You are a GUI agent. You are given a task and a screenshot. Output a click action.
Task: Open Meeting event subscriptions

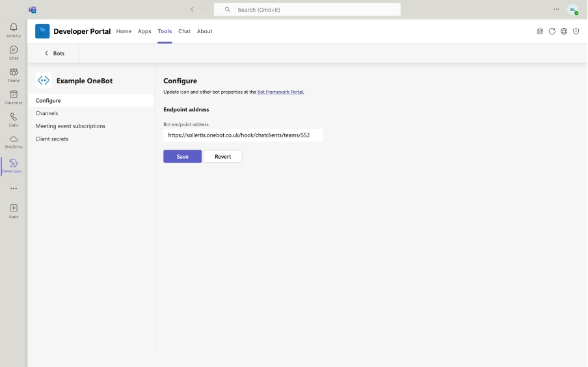pos(92,126)
